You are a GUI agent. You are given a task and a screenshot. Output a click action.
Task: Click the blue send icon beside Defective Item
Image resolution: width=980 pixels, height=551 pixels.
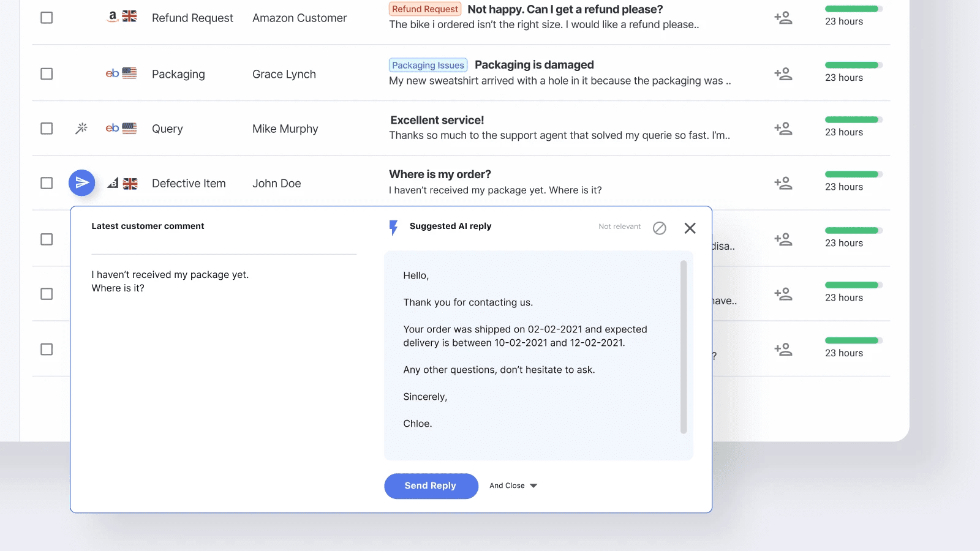[x=81, y=183]
